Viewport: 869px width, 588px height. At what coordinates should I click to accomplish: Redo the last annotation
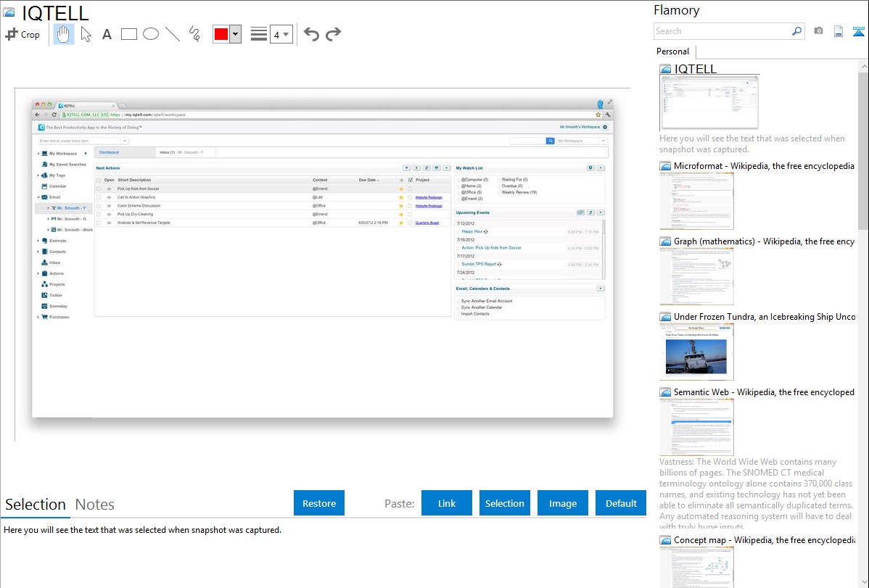(x=333, y=34)
